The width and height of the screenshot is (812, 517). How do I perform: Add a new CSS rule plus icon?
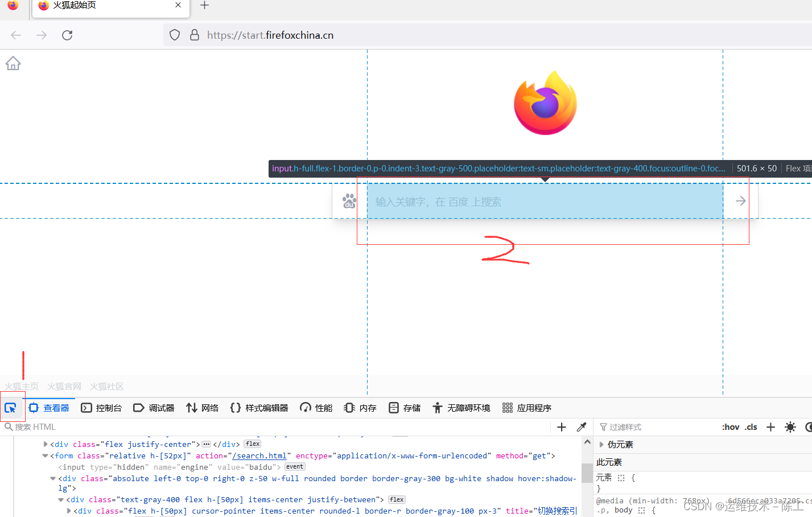coord(770,427)
